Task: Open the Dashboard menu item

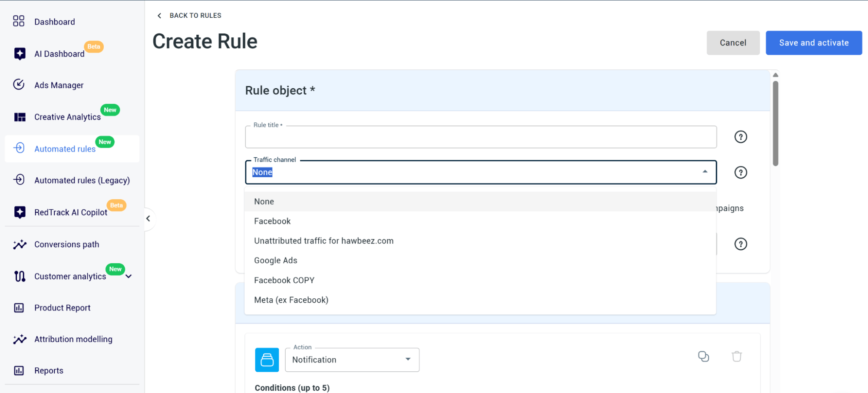Action: (x=55, y=22)
